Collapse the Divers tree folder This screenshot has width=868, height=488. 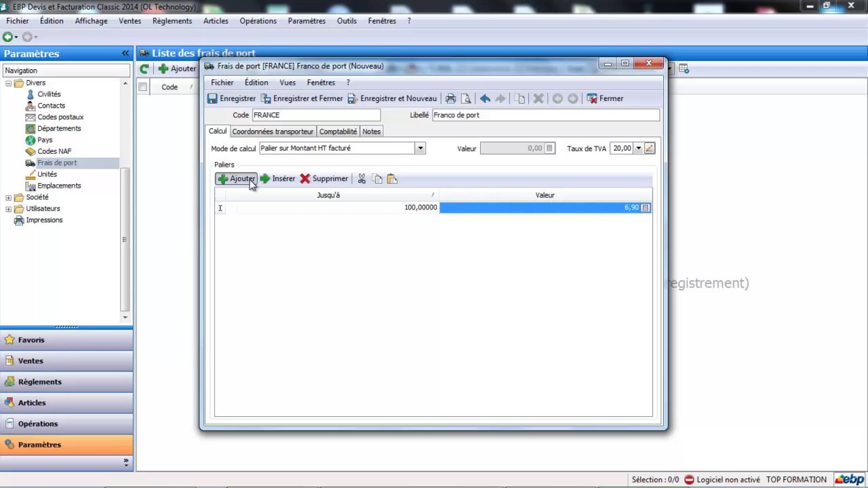point(8,83)
